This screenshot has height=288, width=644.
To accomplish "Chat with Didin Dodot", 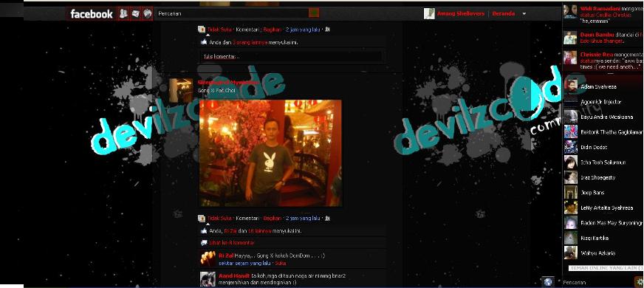I will coord(603,147).
